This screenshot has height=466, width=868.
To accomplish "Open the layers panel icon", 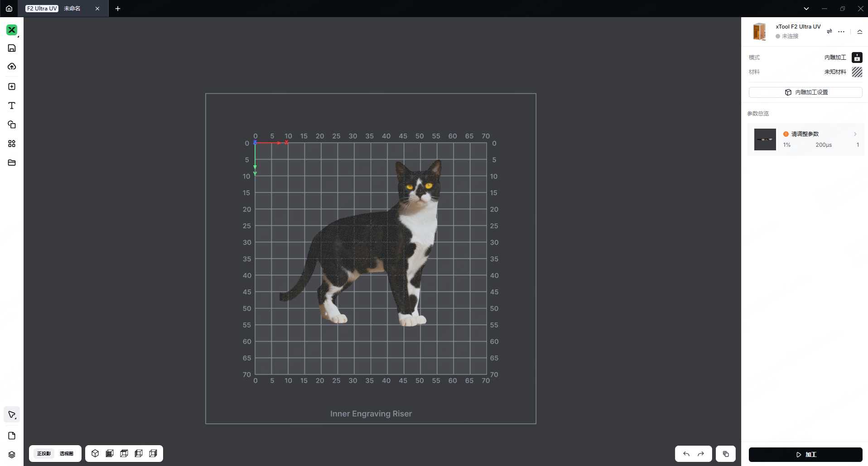I will point(12,455).
